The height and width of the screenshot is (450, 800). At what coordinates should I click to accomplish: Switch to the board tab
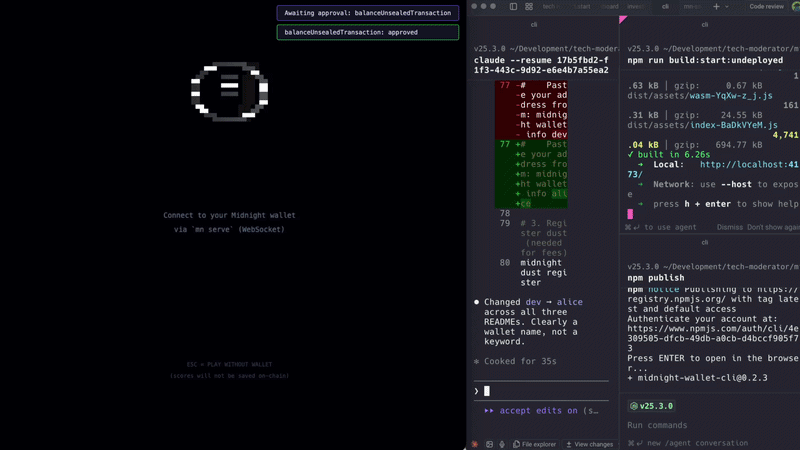click(x=610, y=7)
